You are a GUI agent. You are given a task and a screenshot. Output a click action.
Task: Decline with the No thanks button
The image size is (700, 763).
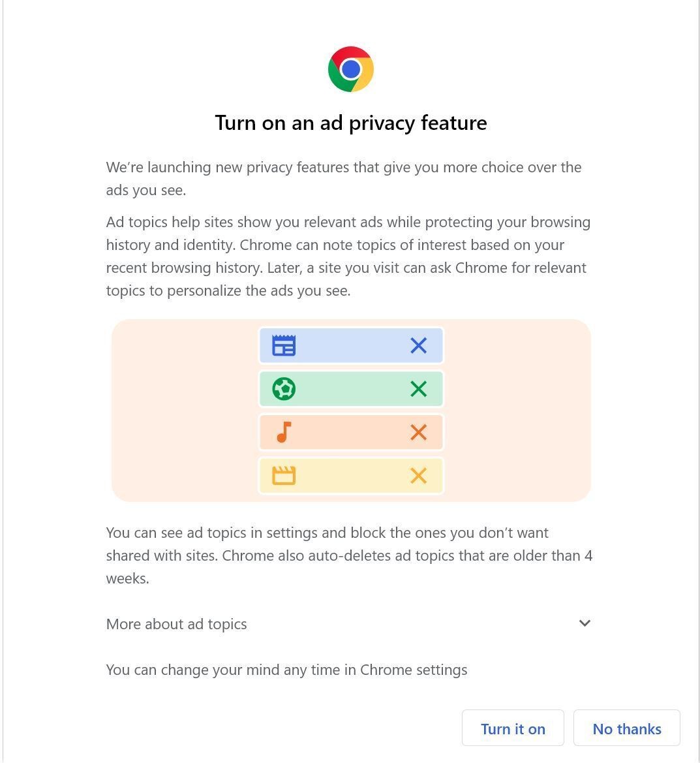tap(626, 728)
